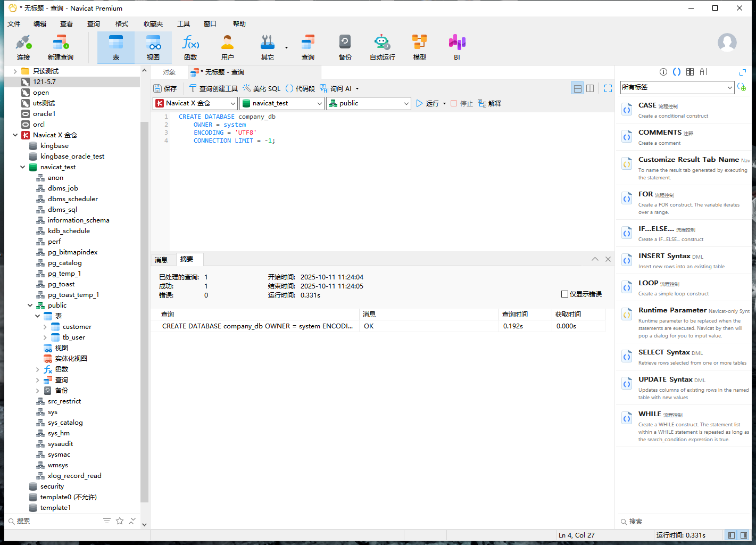Close the result panel with the X

608,259
